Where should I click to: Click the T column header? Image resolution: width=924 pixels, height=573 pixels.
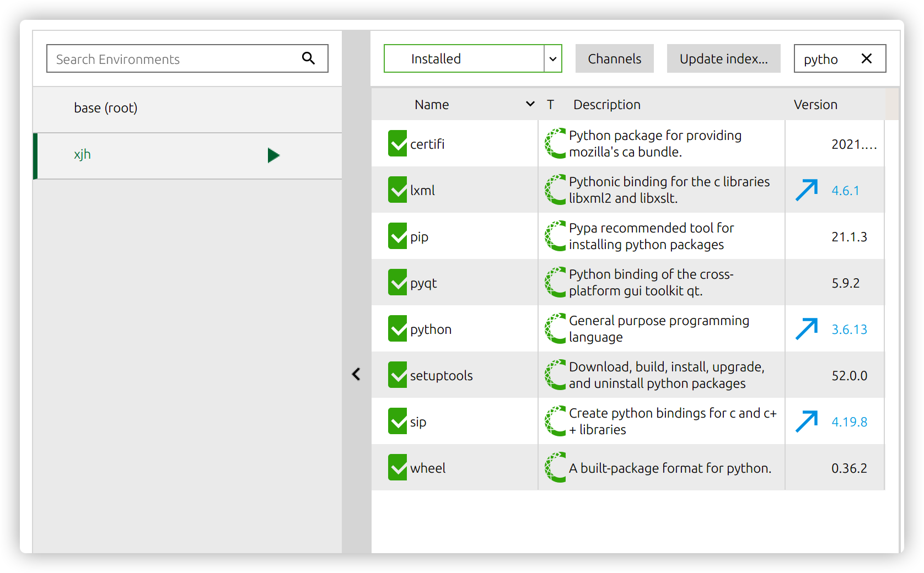tap(550, 105)
